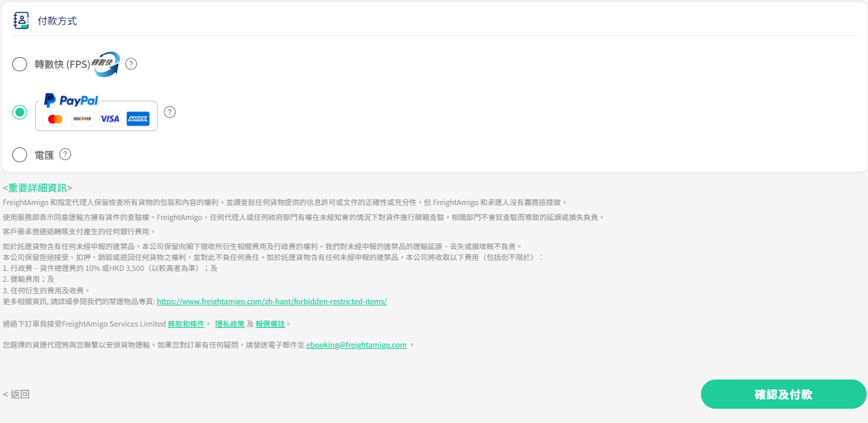
Task: Click the 返回 back link
Action: click(16, 394)
